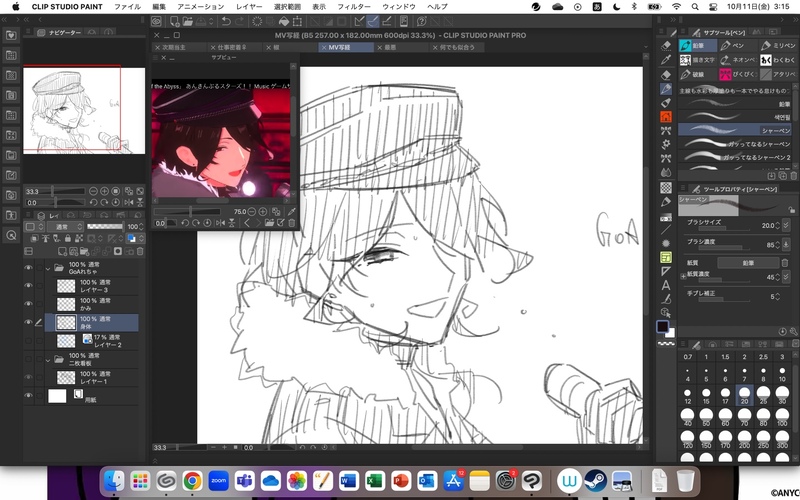Image resolution: width=800 pixels, height=500 pixels.
Task: Flip horizontally in the Navigator panel
Action: pos(129,203)
